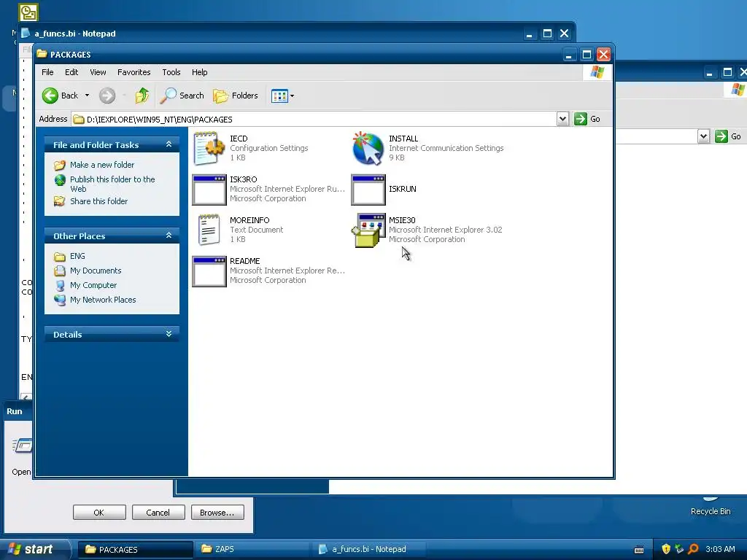Open the View menu
The image size is (747, 560).
click(x=98, y=72)
